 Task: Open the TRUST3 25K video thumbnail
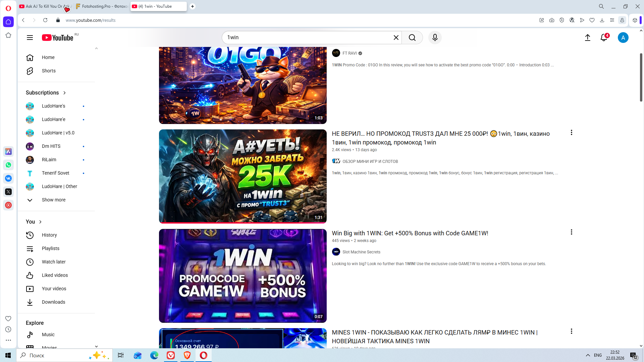tap(243, 176)
